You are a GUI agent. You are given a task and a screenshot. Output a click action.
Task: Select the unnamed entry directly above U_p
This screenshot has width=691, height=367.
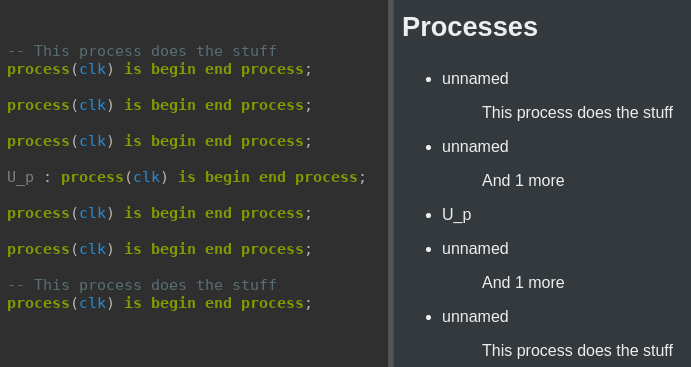[x=475, y=146]
